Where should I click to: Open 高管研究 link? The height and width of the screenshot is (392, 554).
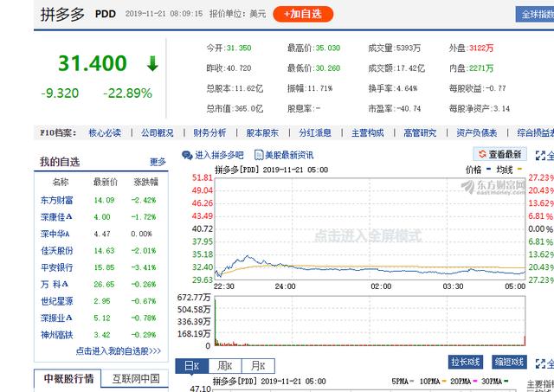click(x=420, y=132)
